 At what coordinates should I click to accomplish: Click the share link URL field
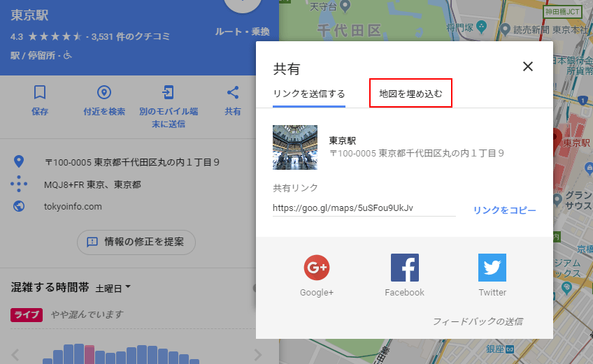(364, 208)
